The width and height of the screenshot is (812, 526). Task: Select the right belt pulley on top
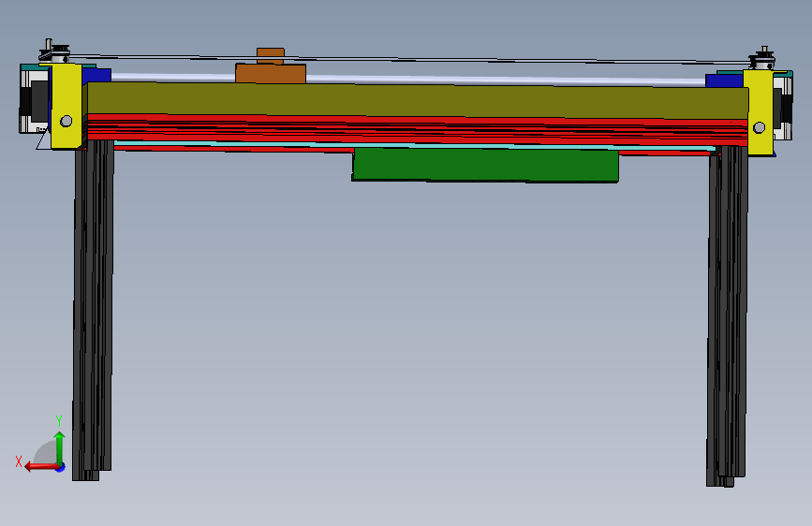coord(763,60)
